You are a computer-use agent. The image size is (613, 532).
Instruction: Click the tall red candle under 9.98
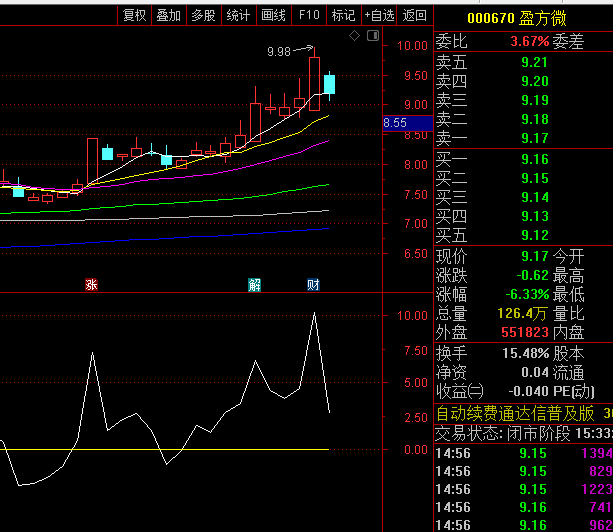click(x=314, y=84)
